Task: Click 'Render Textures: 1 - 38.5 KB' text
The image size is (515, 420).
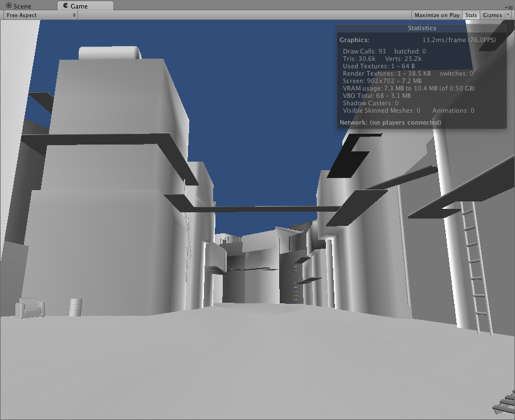Action: click(387, 73)
